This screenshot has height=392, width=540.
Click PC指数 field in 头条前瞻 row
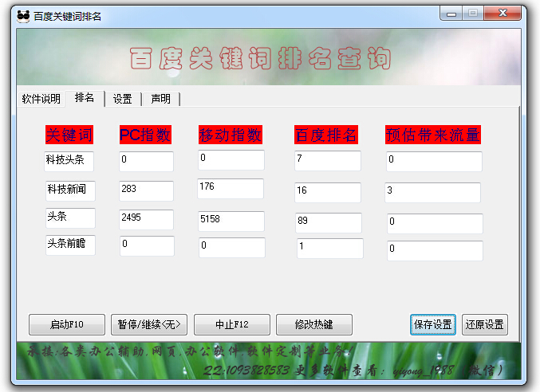(x=147, y=246)
